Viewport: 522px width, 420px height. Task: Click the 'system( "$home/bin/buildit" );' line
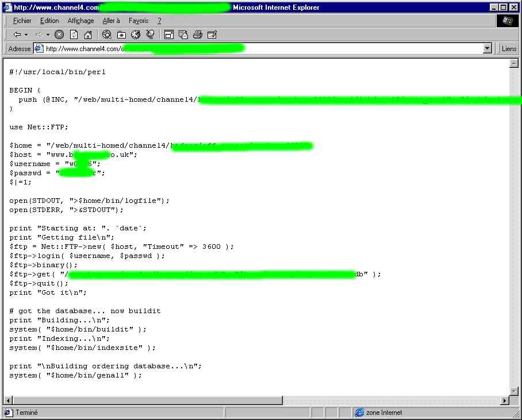78,329
